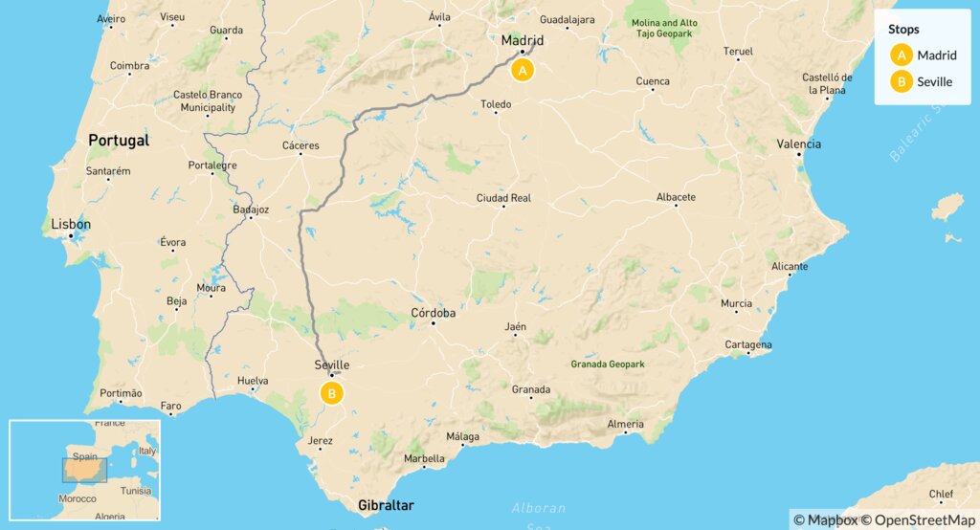Viewport: 980px width, 530px height.
Task: Click the Valencia city label
Action: (x=799, y=144)
